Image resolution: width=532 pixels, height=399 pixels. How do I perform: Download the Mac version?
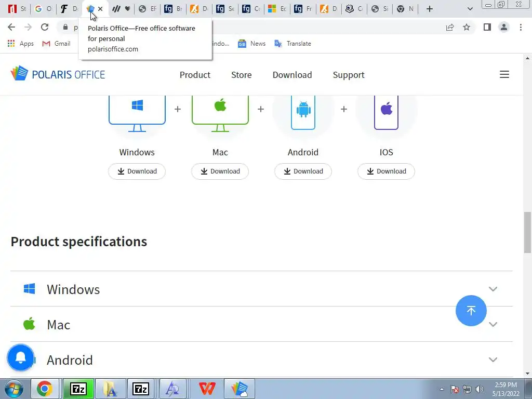point(220,171)
